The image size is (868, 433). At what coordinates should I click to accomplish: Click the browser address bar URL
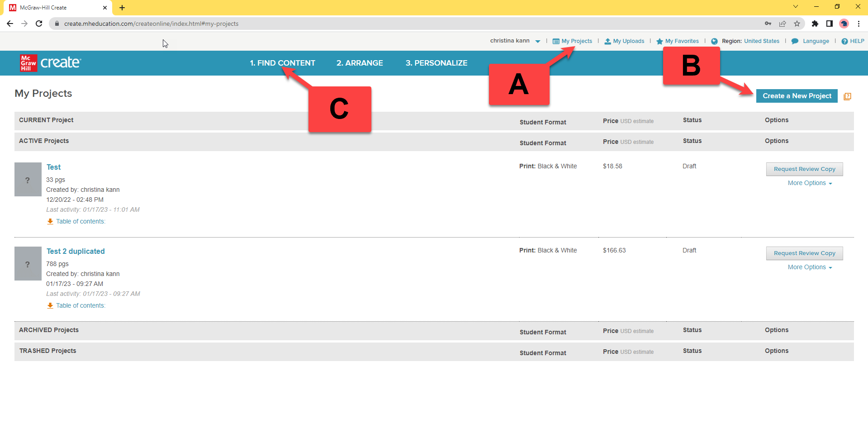coord(151,24)
